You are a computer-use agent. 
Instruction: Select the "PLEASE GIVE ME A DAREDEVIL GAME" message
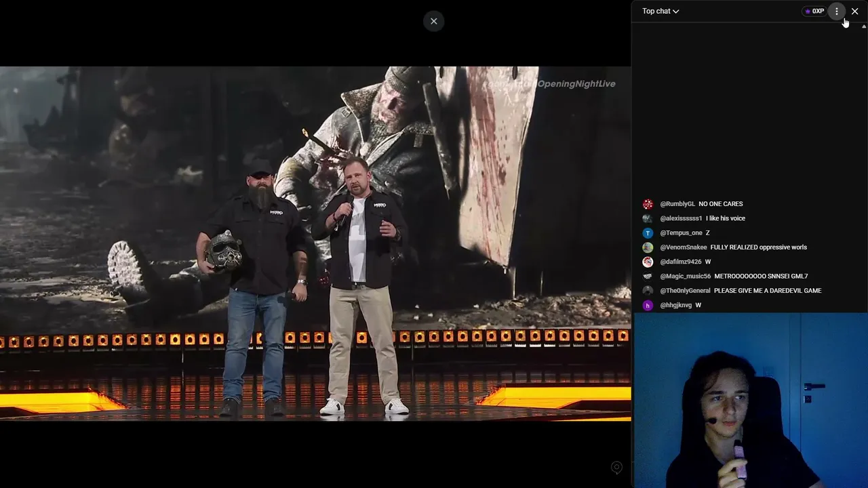768,291
